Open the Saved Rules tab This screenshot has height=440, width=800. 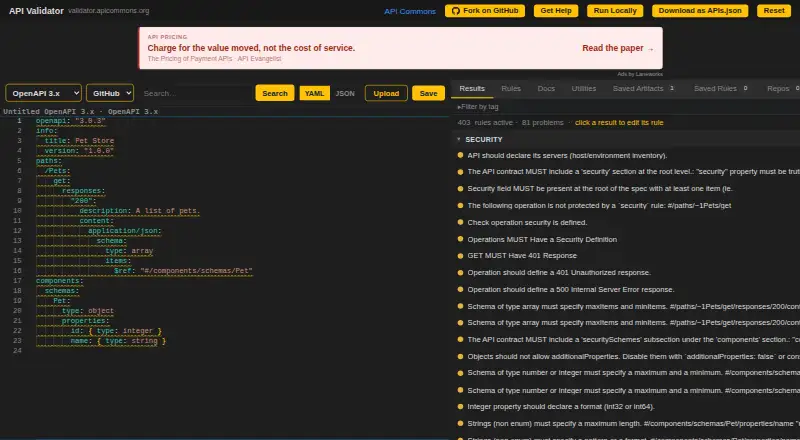[721, 89]
